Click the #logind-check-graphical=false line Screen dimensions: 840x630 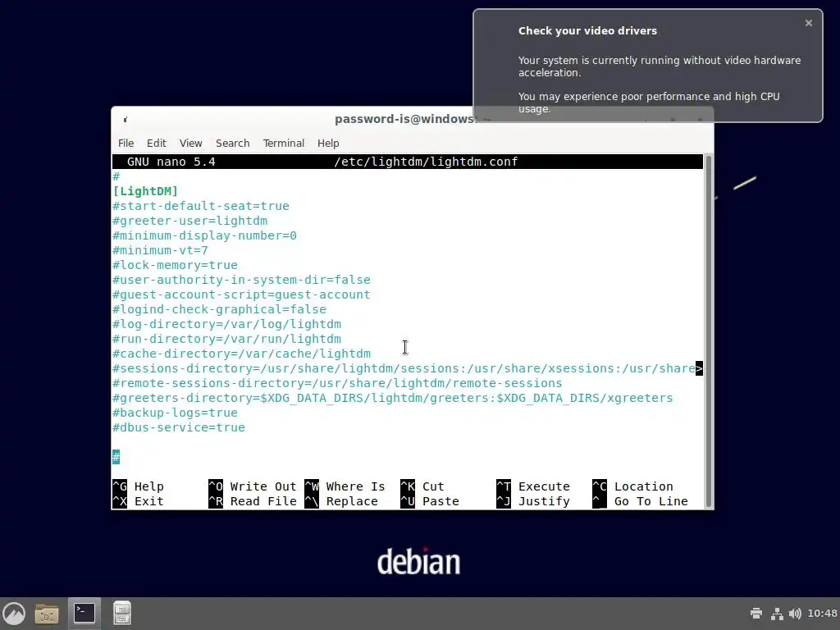pyautogui.click(x=220, y=309)
